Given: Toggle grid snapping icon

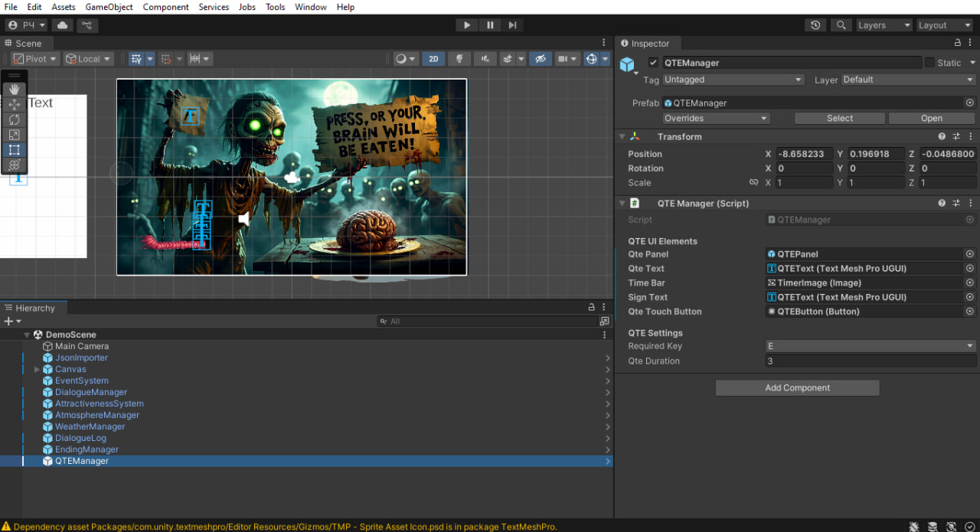Looking at the screenshot, I should click(165, 59).
